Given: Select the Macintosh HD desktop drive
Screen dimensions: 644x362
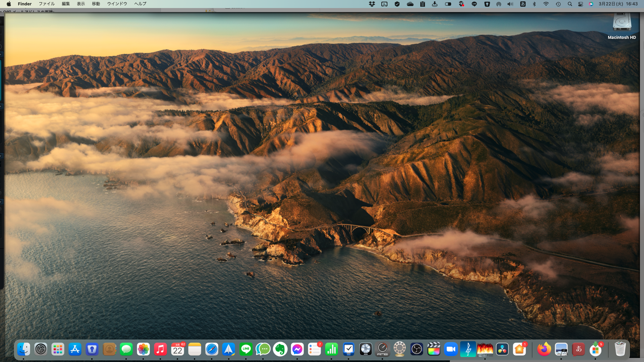Looking at the screenshot, I should [622, 23].
